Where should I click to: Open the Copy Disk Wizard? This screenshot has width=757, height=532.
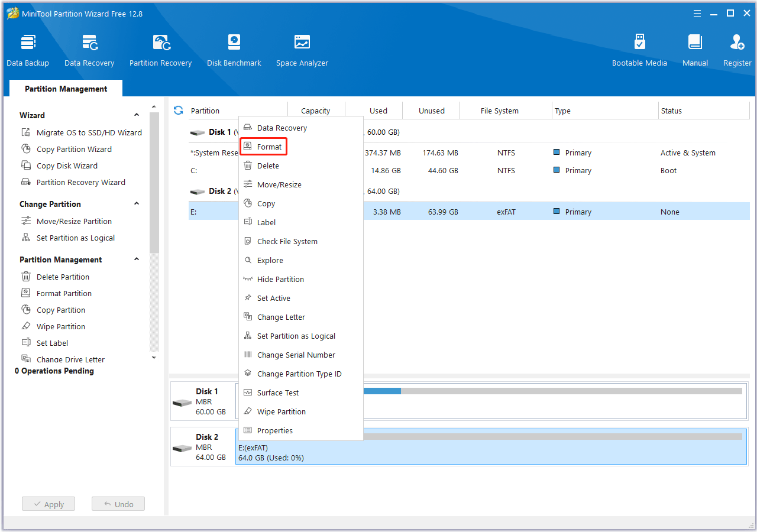click(59, 166)
